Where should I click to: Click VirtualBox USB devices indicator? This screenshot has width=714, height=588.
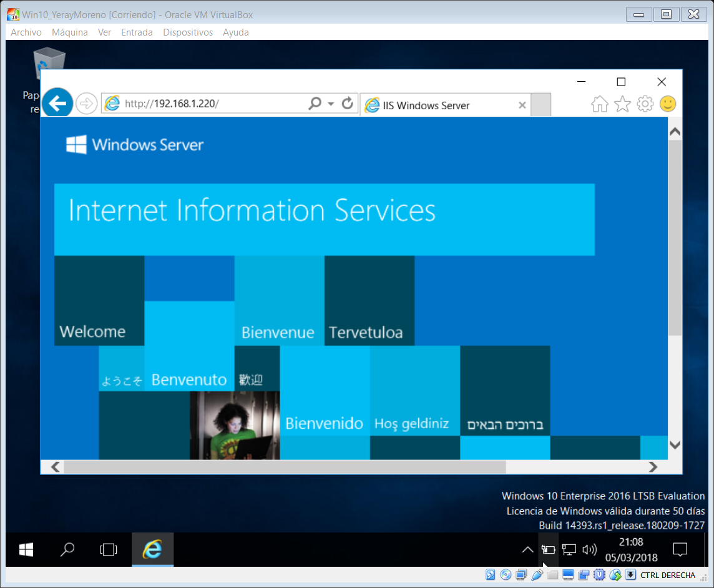click(x=537, y=575)
